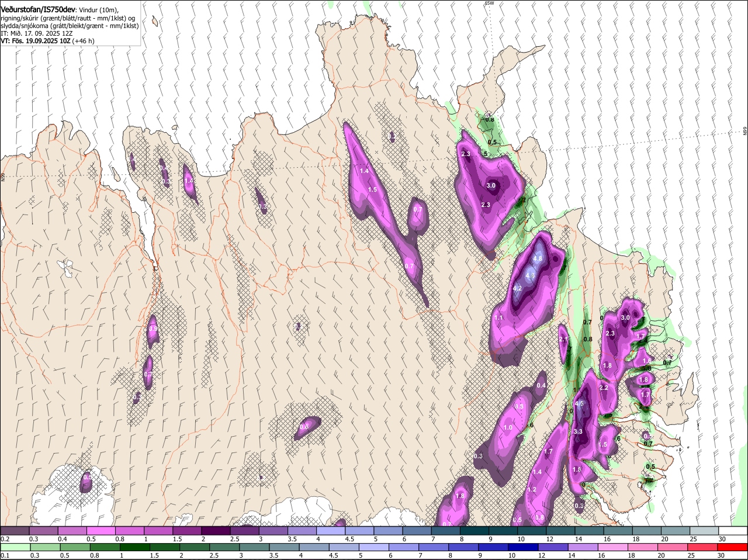The width and height of the screenshot is (748, 560).
Task: Select the 0.5–0.8 green lower legend swatch
Action: pyautogui.click(x=75, y=547)
